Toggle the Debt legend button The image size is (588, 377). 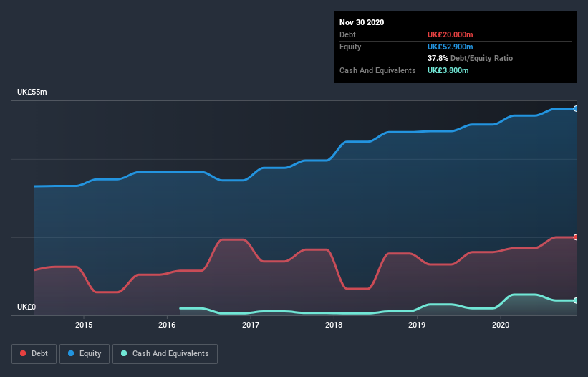click(x=34, y=354)
